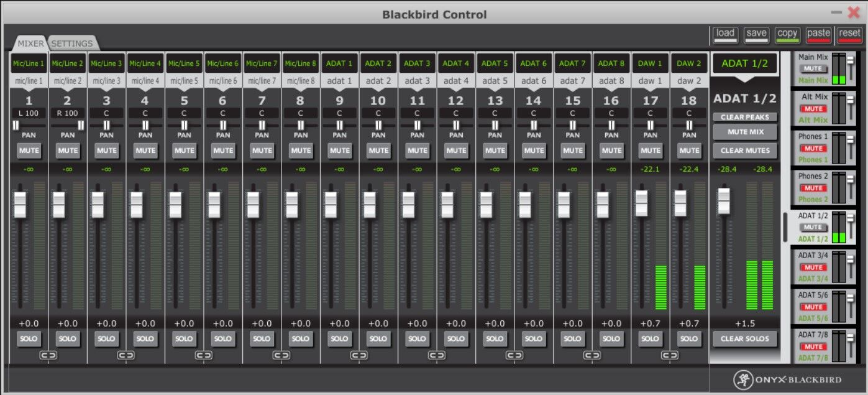This screenshot has height=395, width=868.
Task: Click channel 17 peak reading -22.1
Action: click(x=651, y=169)
